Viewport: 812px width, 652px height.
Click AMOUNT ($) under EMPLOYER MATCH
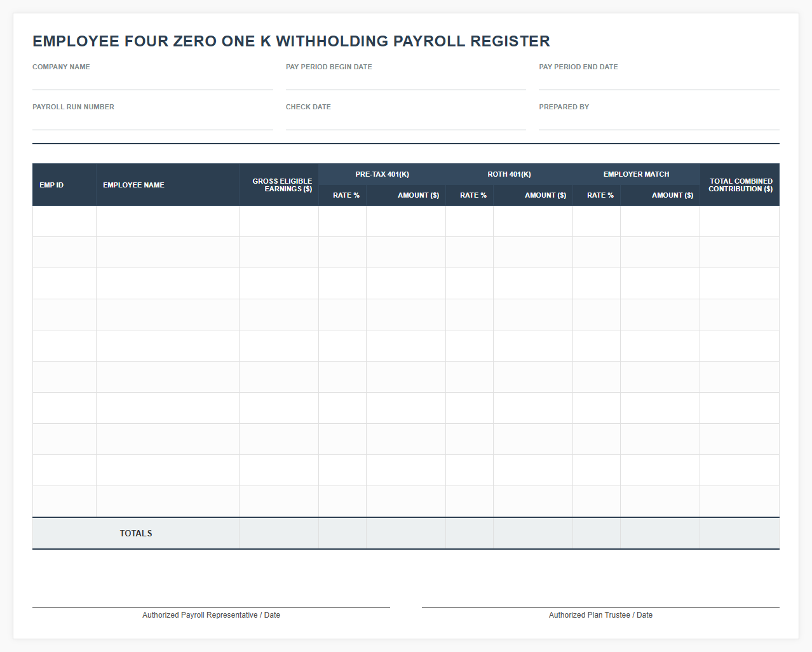point(660,195)
